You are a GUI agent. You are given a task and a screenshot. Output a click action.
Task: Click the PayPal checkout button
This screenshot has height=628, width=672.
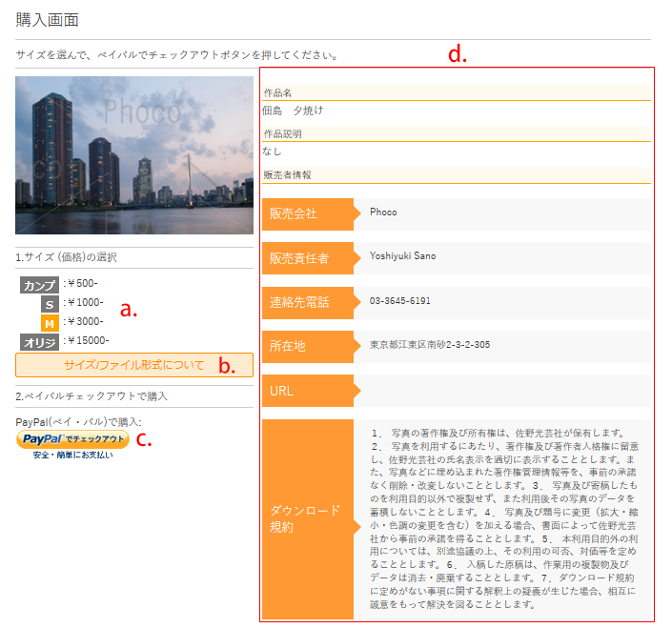point(72,438)
